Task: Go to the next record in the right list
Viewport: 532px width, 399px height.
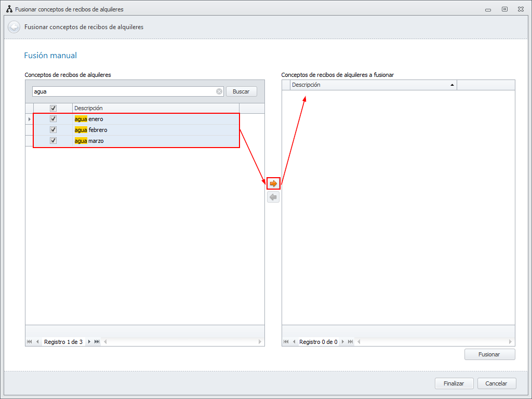Action: click(x=343, y=342)
